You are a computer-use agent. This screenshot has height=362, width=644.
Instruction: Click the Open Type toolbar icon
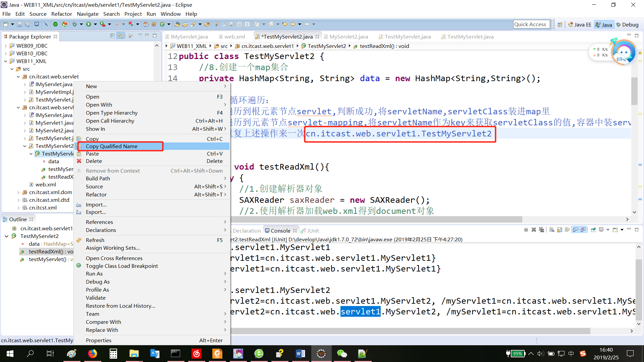point(177,24)
